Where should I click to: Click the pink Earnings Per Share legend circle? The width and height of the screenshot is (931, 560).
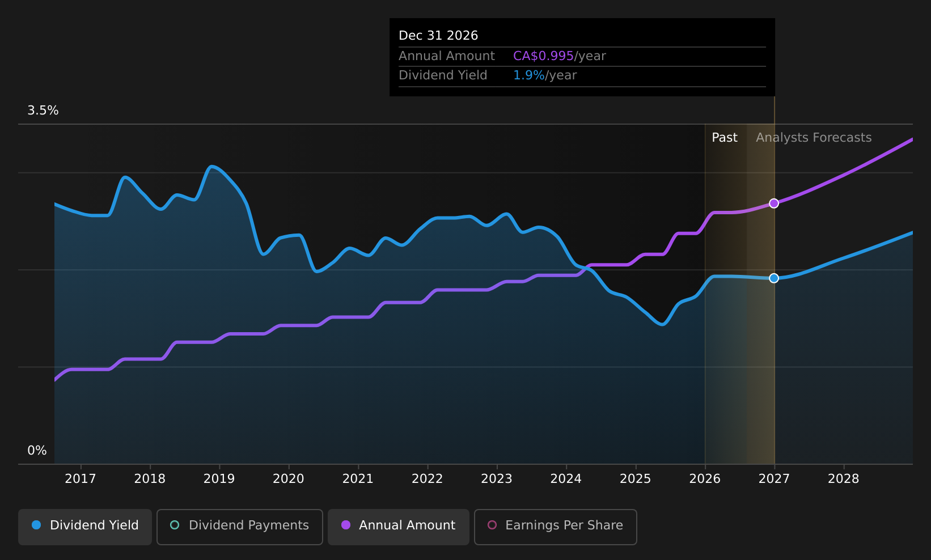[x=492, y=525]
